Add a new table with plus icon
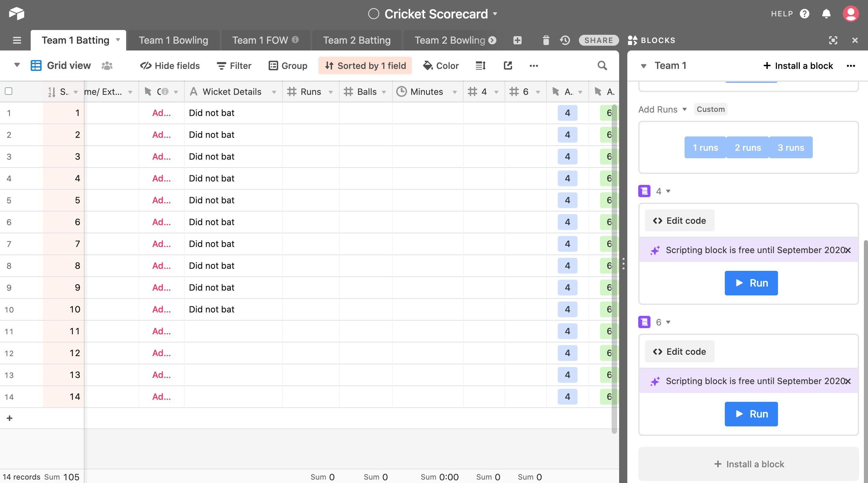The height and width of the screenshot is (483, 868). (x=517, y=40)
